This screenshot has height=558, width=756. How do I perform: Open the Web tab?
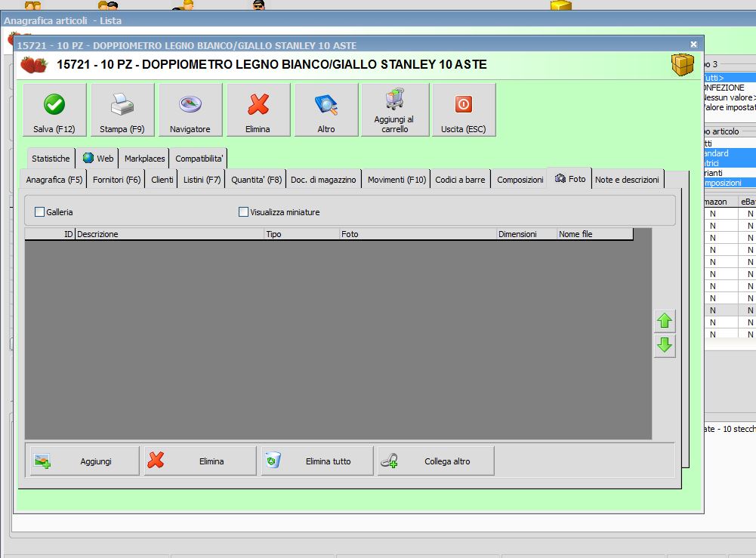click(x=98, y=159)
